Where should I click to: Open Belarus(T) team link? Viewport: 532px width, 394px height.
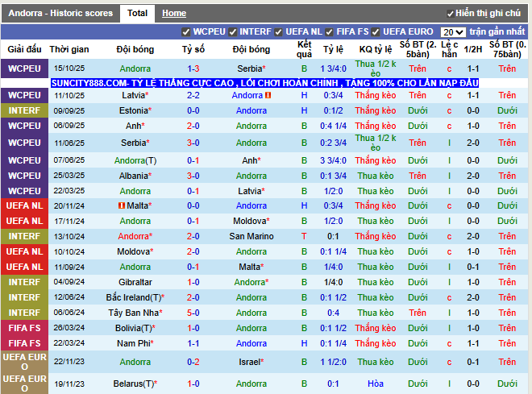(x=134, y=384)
